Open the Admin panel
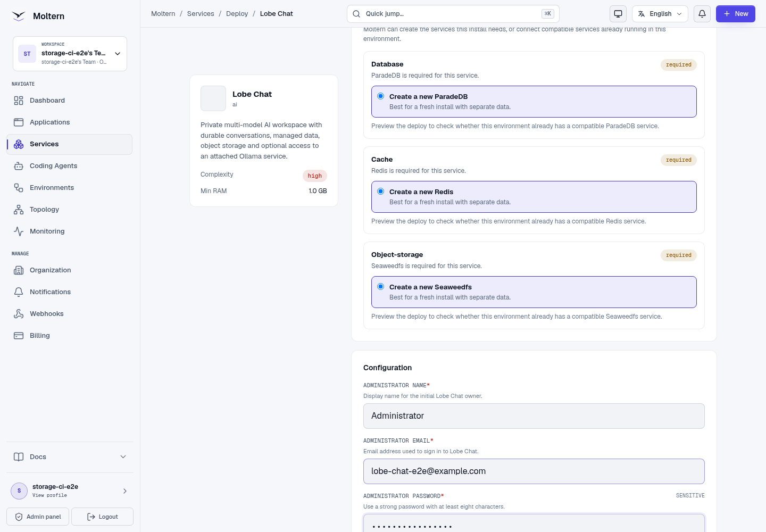The image size is (766, 532). [38, 517]
